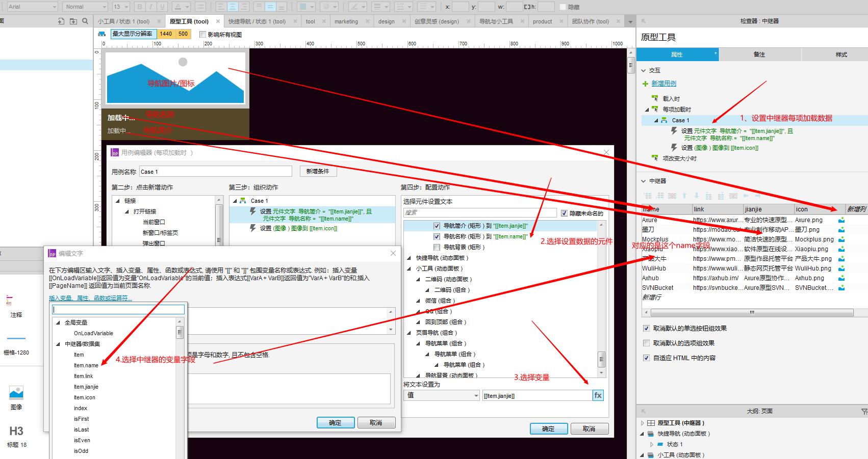Align text center using toolbar icon
868x459 pixels.
[232, 7]
